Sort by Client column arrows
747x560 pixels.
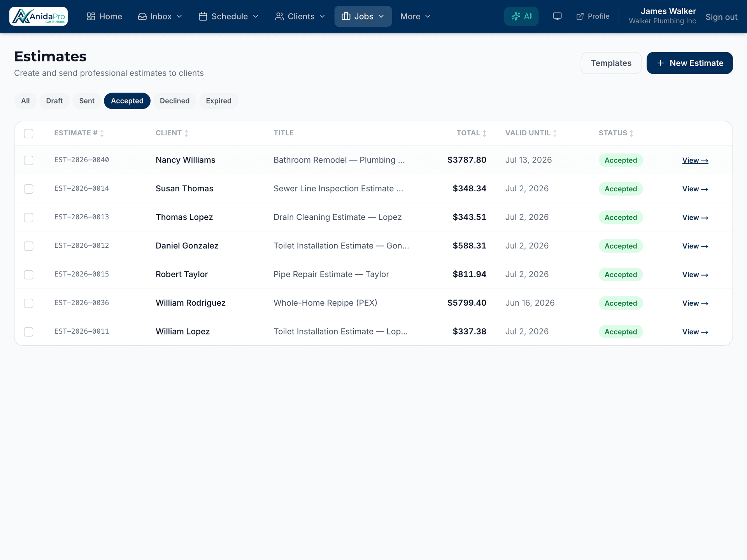coord(186,133)
